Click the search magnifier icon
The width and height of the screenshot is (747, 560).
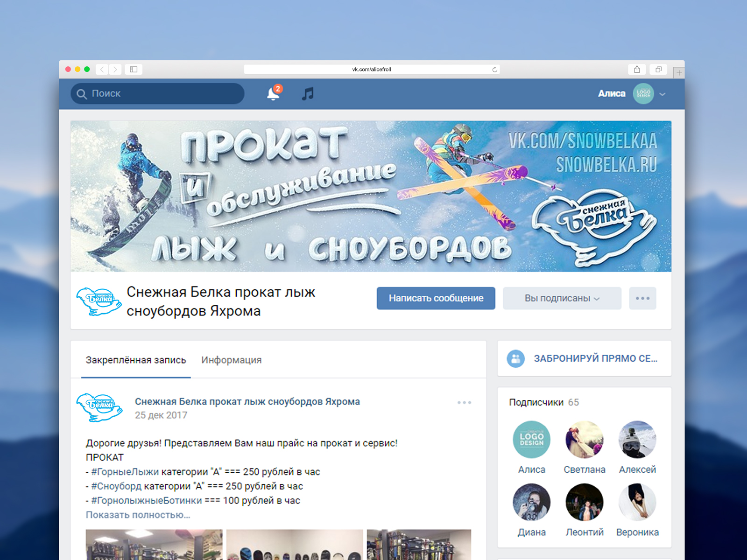(82, 94)
